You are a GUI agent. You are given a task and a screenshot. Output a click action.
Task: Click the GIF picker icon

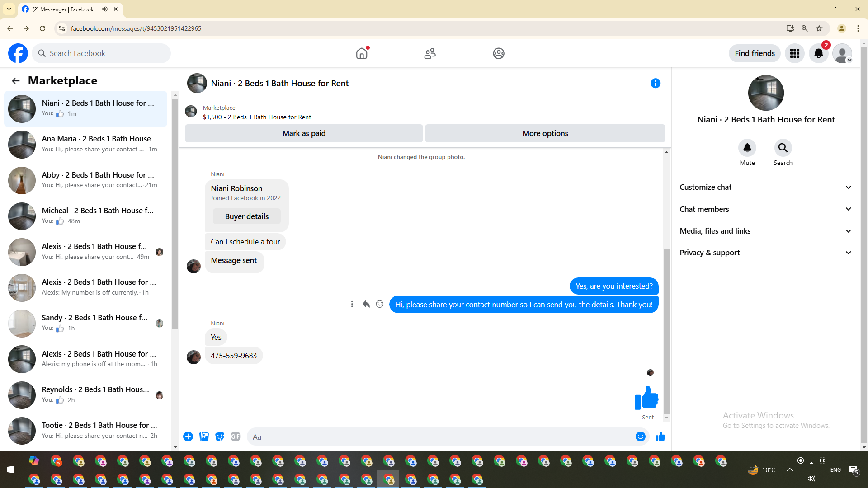pos(235,436)
